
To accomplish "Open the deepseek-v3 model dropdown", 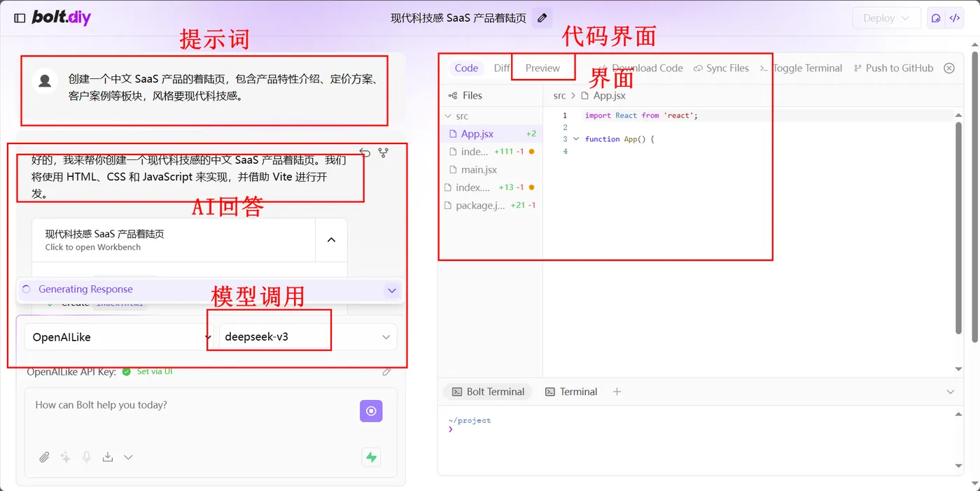I will [308, 337].
